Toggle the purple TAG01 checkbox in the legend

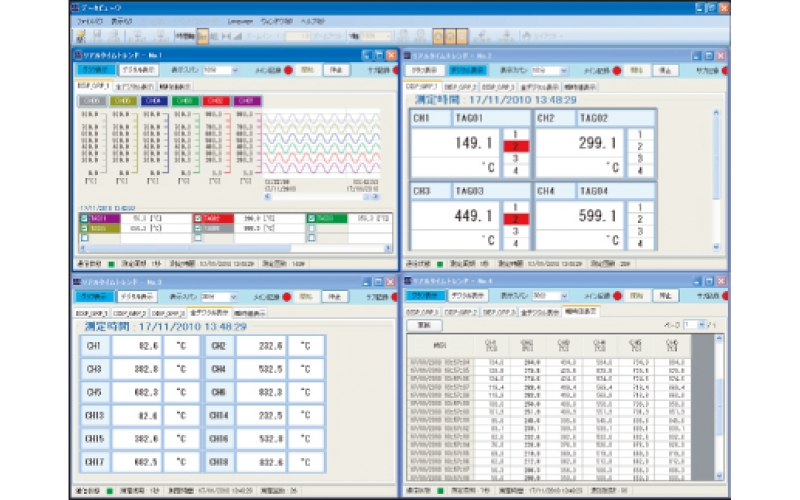(x=84, y=217)
